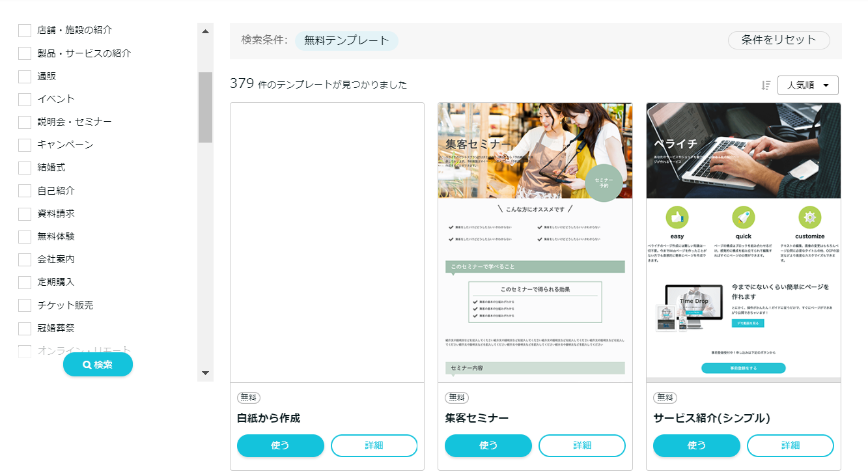This screenshot has width=868, height=476.
Task: Click the category list scroll-up arrow
Action: pyautogui.click(x=205, y=31)
